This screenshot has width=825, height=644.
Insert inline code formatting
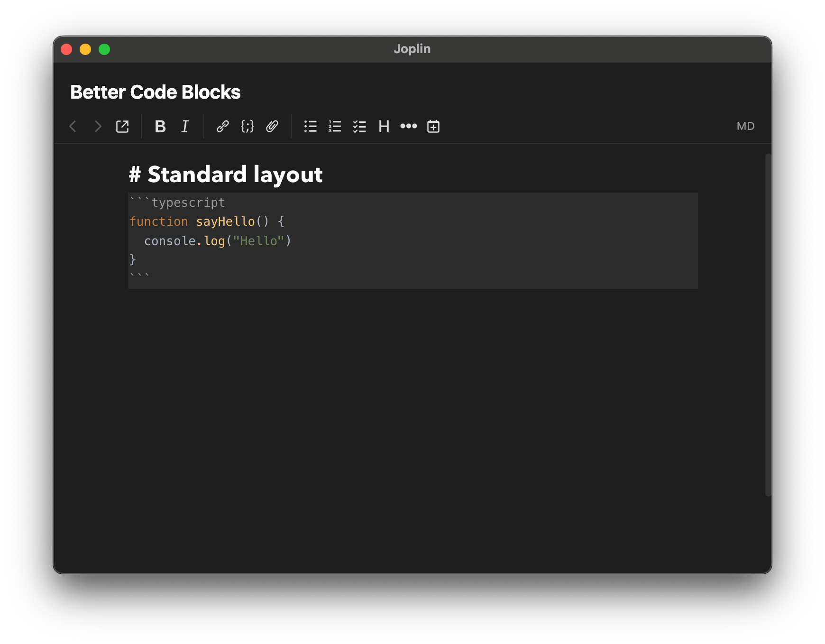coord(247,126)
